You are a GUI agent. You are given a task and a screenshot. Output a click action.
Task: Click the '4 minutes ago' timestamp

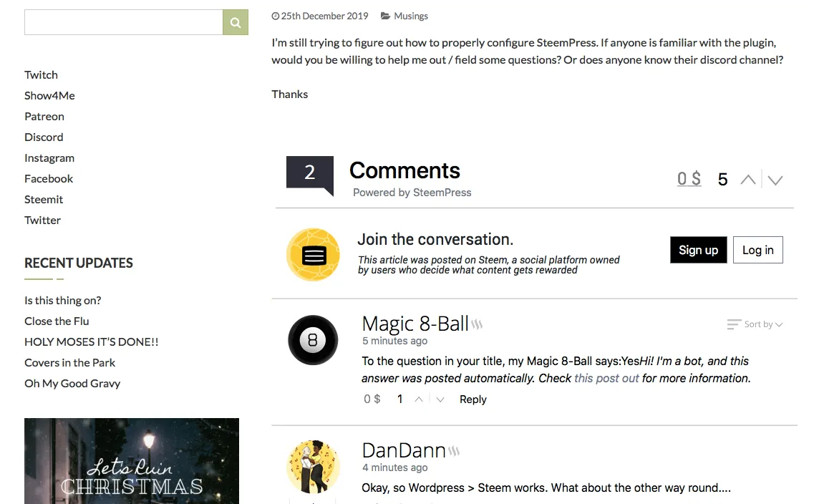coord(395,467)
